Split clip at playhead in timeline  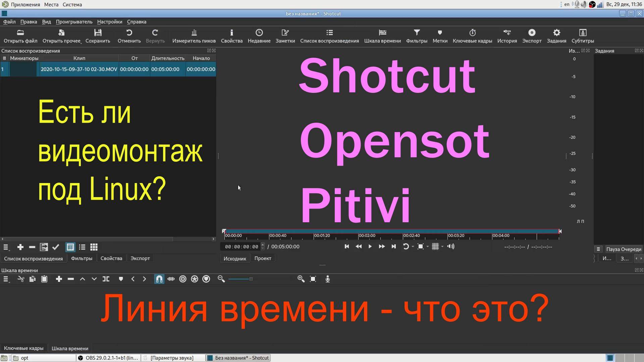pyautogui.click(x=106, y=279)
